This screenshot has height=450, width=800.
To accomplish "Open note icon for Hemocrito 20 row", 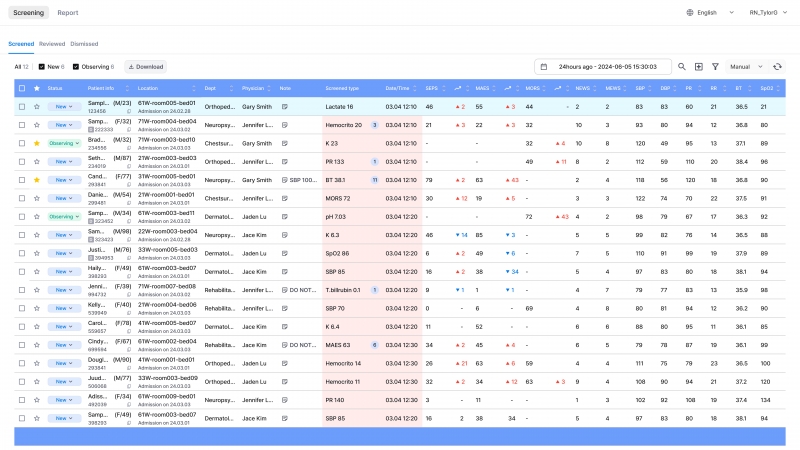I will 285,125.
